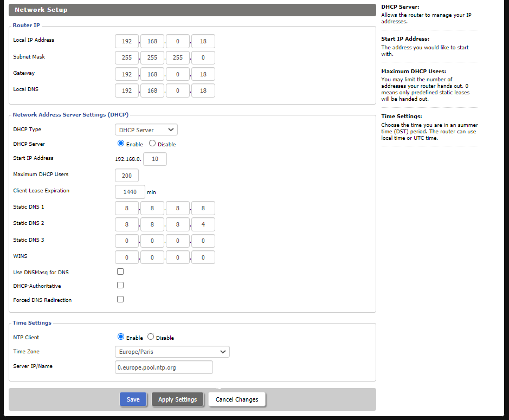The image size is (509, 420).
Task: Select Enable radio for NTP Client
Action: 121,337
